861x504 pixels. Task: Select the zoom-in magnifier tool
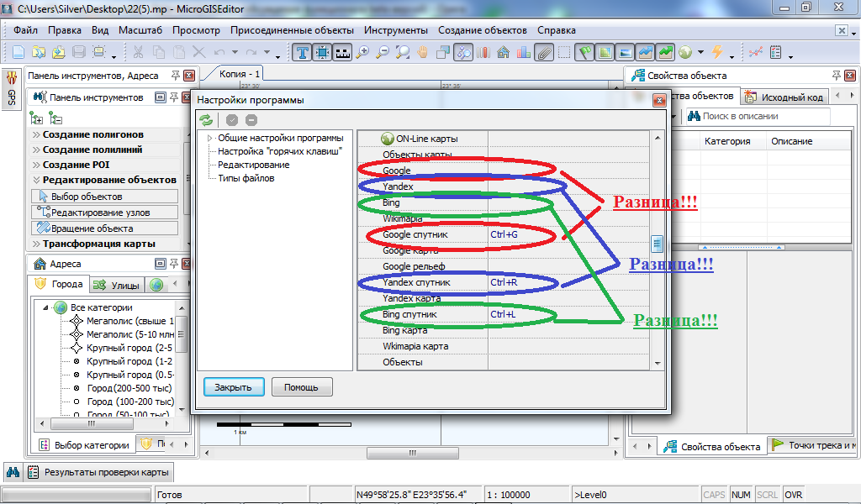(x=363, y=52)
